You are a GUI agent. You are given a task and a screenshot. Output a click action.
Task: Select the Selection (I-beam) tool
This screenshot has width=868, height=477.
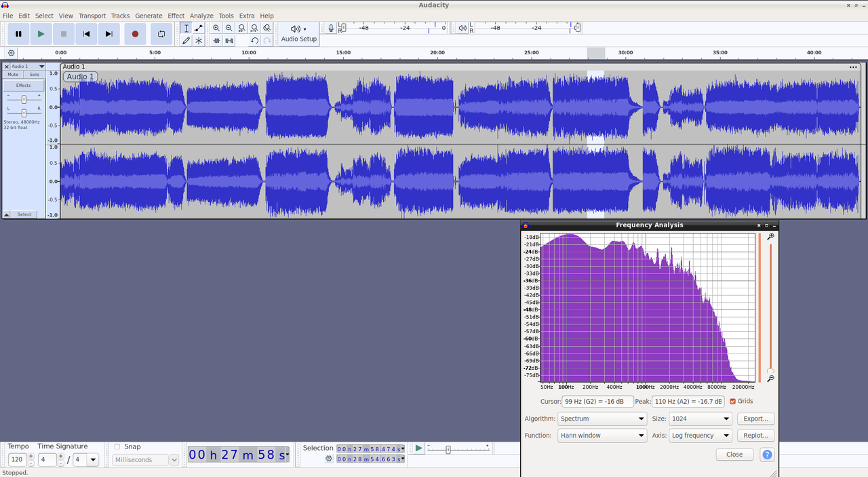(x=186, y=28)
